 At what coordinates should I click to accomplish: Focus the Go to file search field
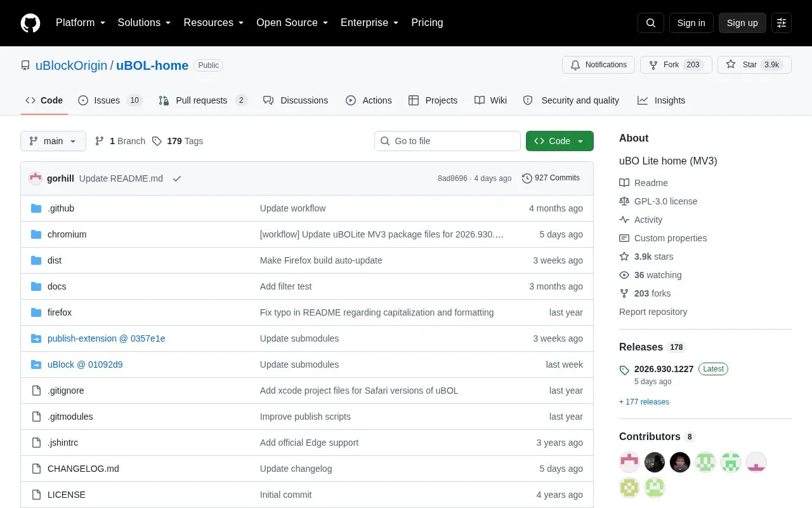(x=447, y=141)
